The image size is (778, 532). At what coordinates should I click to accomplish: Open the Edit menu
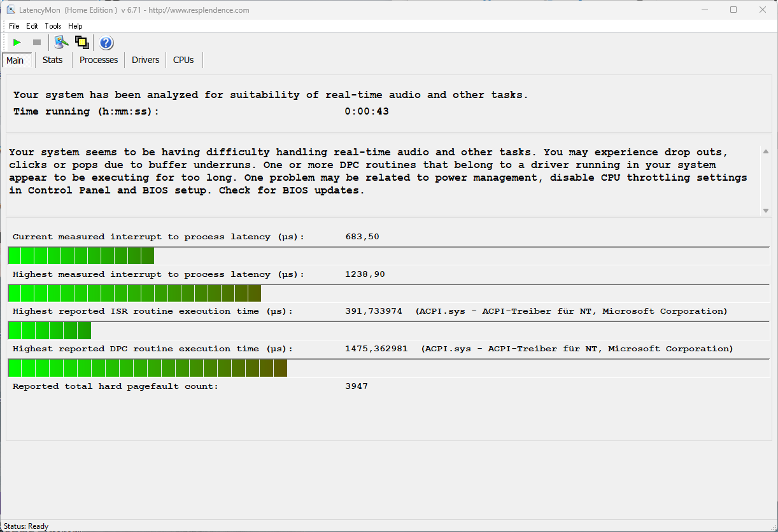click(32, 26)
